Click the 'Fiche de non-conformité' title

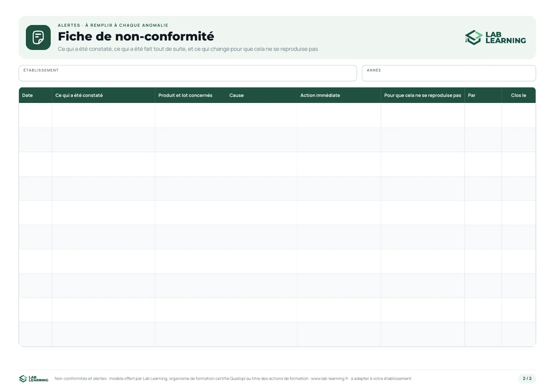136,36
